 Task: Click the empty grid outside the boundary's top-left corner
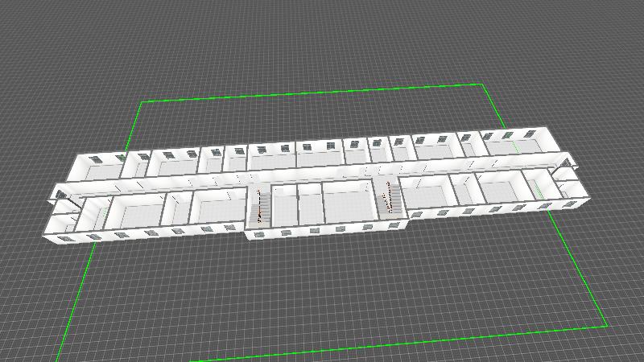coord(97,72)
